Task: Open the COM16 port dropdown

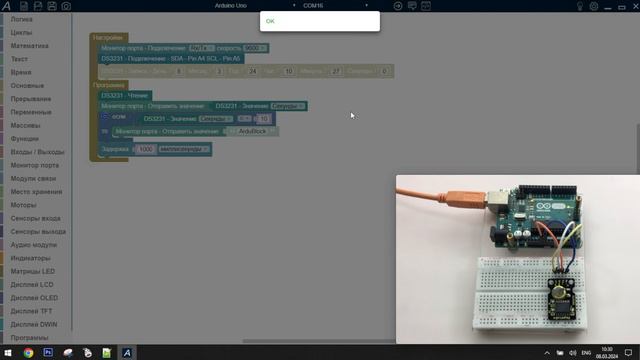Action: pos(335,6)
